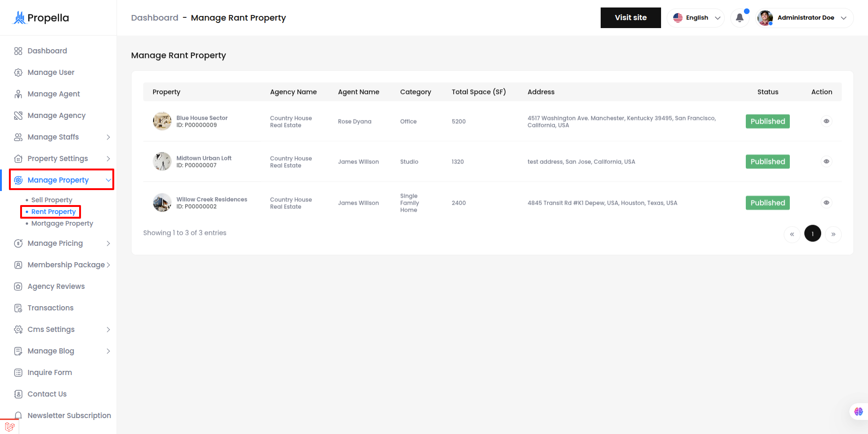868x434 pixels.
Task: Click the Contact Us icon
Action: point(18,394)
